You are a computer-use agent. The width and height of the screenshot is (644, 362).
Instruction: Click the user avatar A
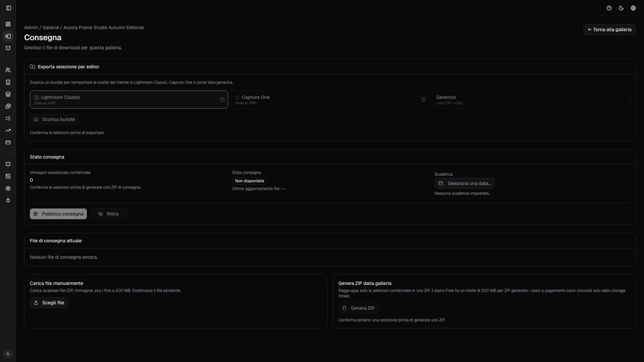(x=8, y=354)
